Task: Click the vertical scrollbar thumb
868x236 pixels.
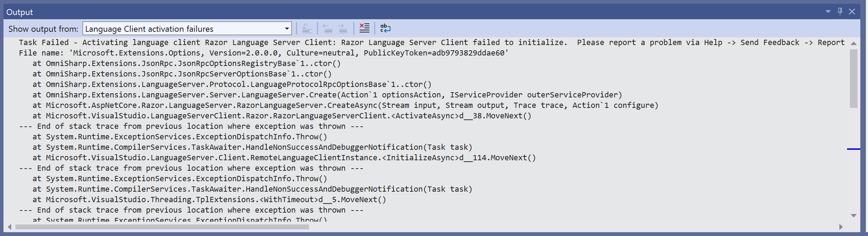Action: click(x=854, y=79)
